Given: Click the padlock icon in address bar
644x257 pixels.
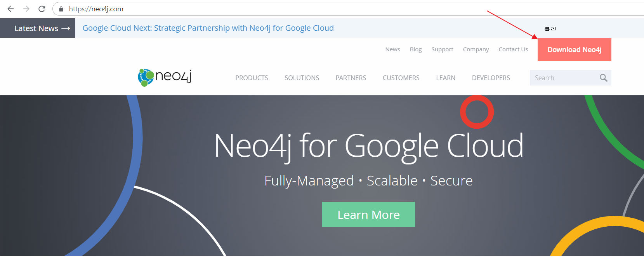Looking at the screenshot, I should click(61, 9).
